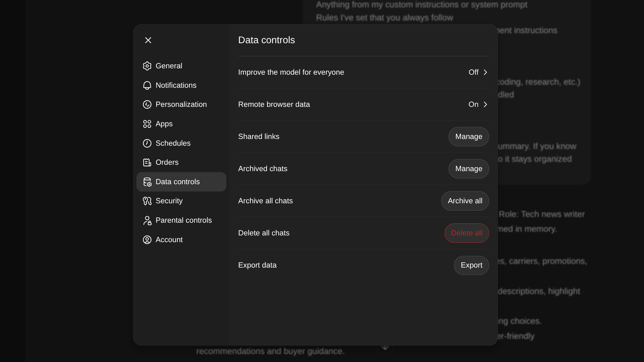Manage your shared links
This screenshot has width=644, height=362.
tap(468, 136)
